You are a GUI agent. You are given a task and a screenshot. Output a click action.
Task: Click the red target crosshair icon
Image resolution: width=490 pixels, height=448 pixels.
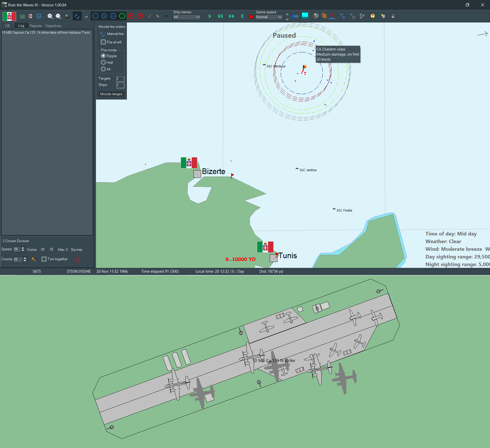coord(78,259)
